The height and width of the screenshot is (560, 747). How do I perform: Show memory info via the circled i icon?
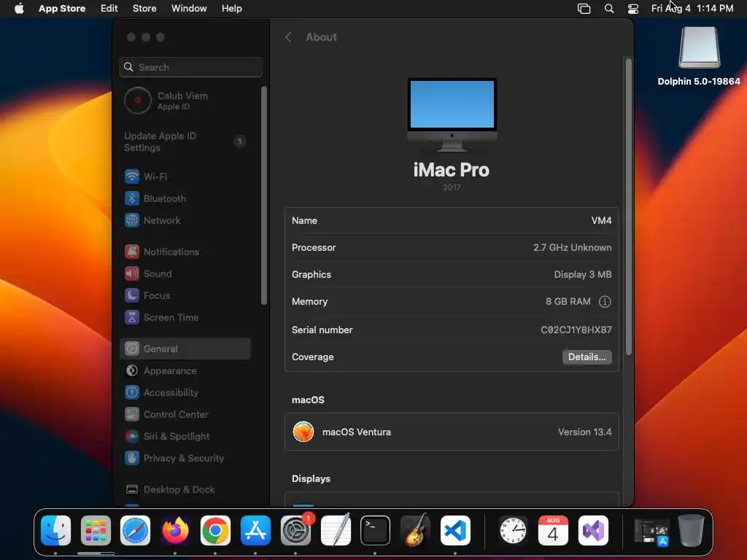[x=605, y=302]
